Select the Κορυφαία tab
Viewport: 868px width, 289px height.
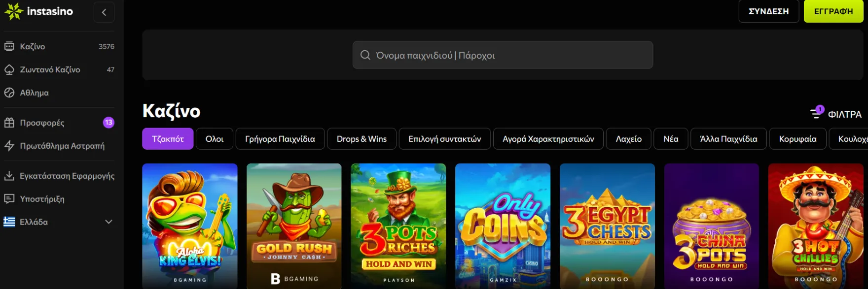click(x=798, y=139)
